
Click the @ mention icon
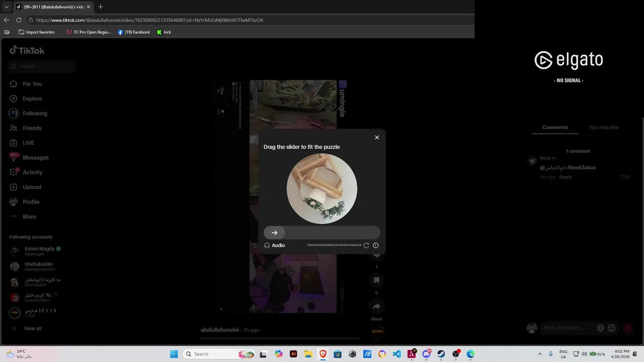600,328
